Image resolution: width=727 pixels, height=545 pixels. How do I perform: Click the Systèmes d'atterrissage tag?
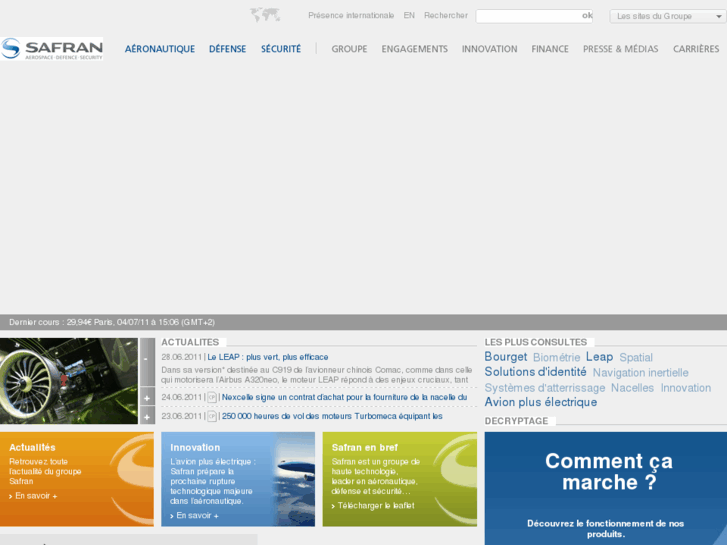(545, 388)
